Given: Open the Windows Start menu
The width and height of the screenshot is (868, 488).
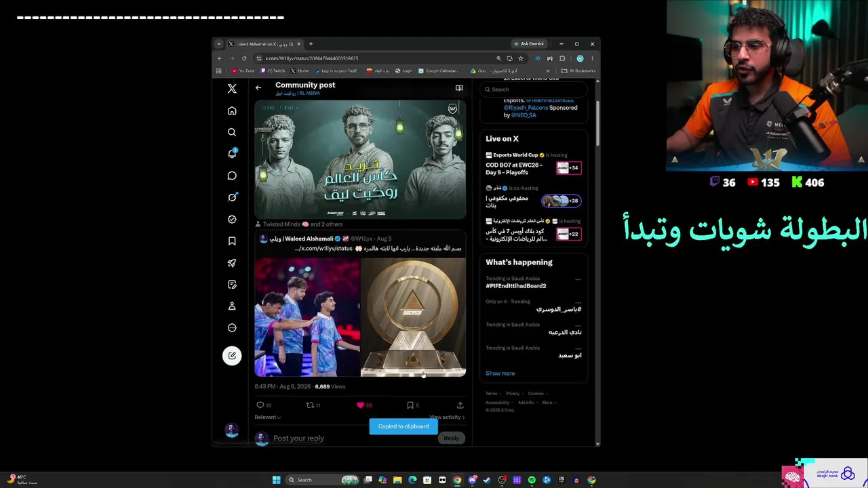Looking at the screenshot, I should (x=276, y=480).
